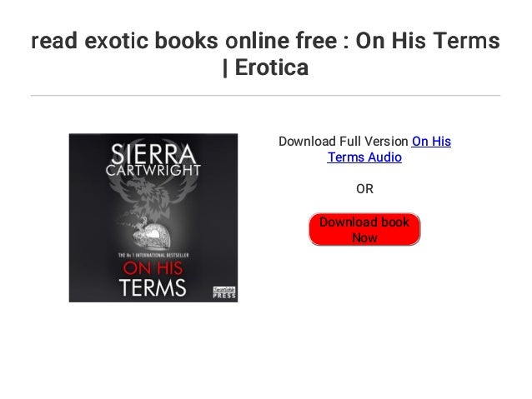Image resolution: width=532 pixels, height=399 pixels.
Task: Click the International Bestseller tagline on cover
Action: pos(153,255)
